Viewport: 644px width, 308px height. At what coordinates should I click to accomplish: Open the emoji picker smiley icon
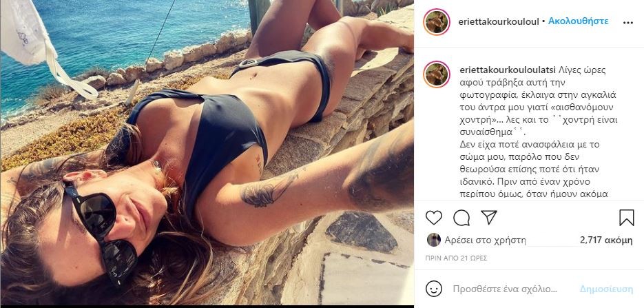pyautogui.click(x=434, y=289)
